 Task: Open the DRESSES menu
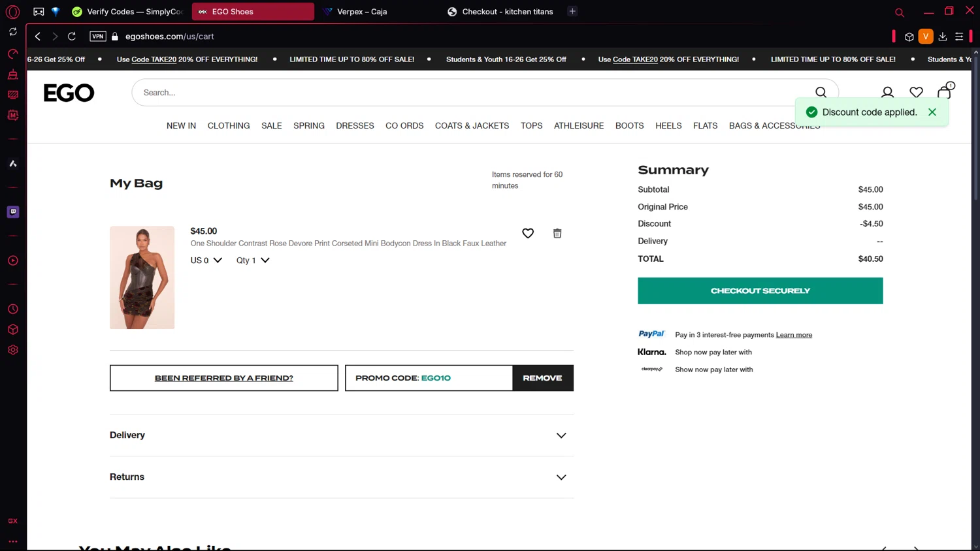355,126
